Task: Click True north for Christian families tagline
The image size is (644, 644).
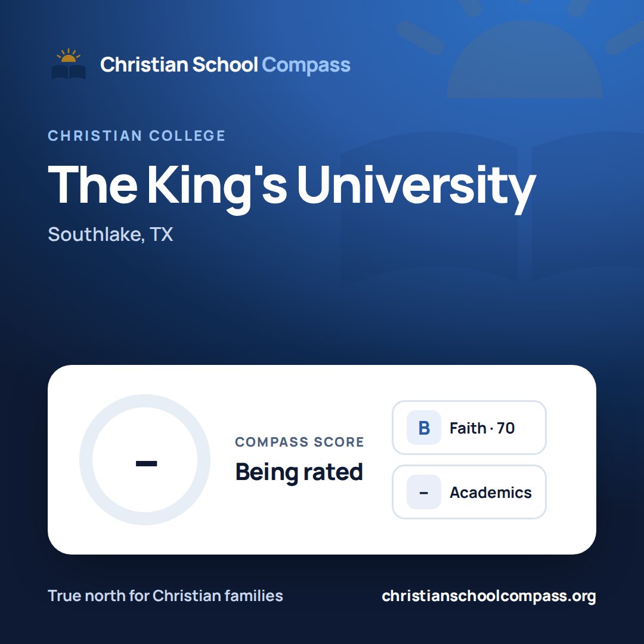Action: click(x=166, y=596)
